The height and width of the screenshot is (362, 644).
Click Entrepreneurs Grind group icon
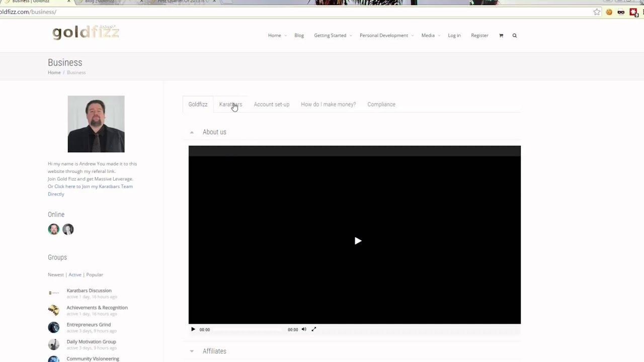[54, 327]
